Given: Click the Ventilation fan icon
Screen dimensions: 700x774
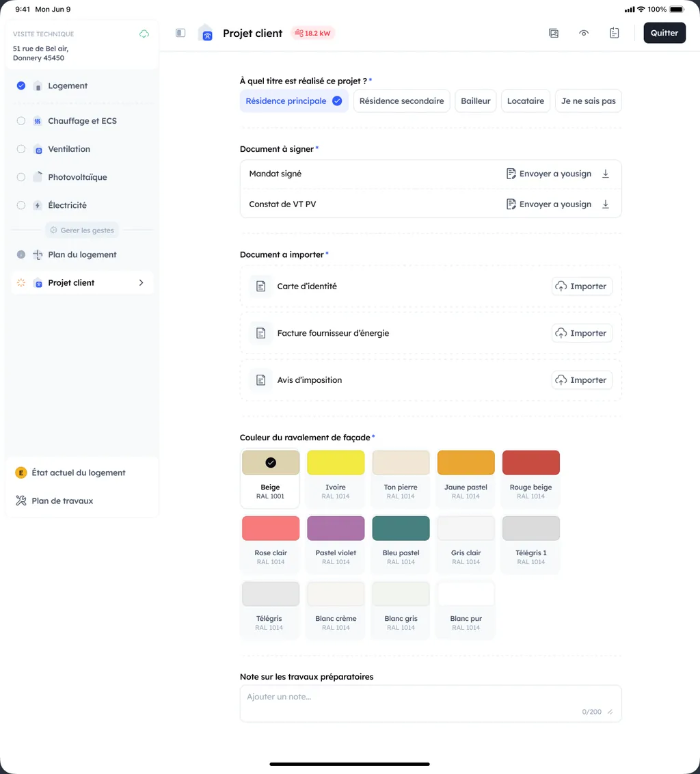Looking at the screenshot, I should (x=38, y=149).
